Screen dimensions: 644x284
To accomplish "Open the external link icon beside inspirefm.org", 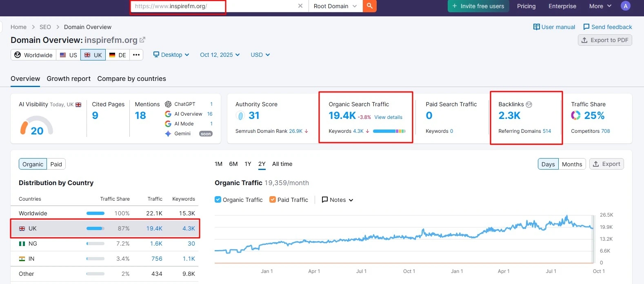I will click(142, 40).
